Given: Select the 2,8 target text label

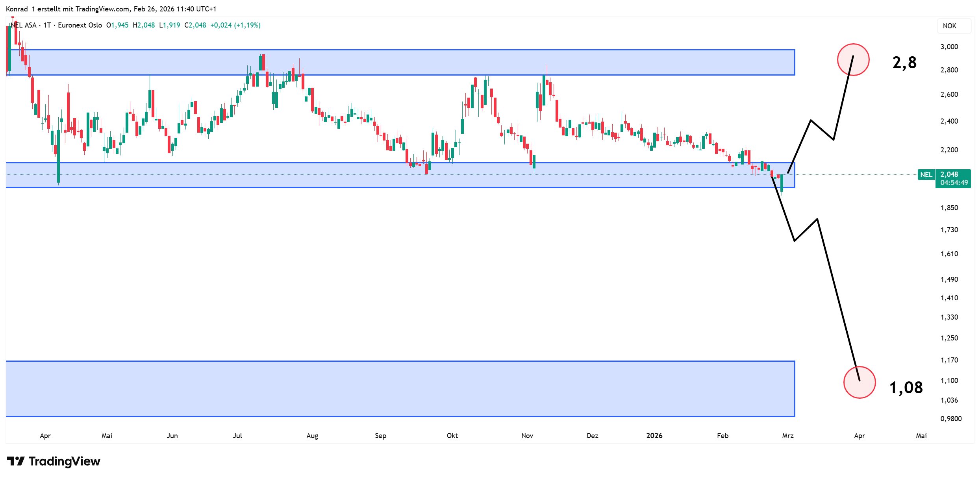Looking at the screenshot, I should [904, 63].
